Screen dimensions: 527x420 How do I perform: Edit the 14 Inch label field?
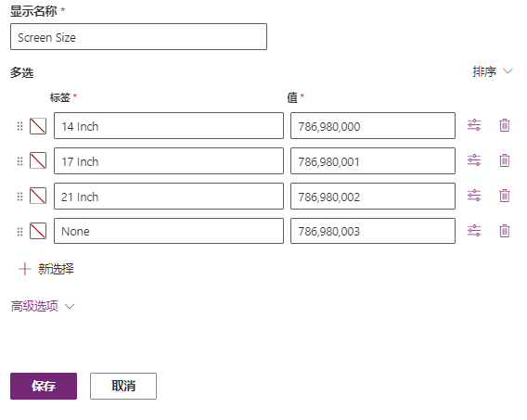(169, 126)
